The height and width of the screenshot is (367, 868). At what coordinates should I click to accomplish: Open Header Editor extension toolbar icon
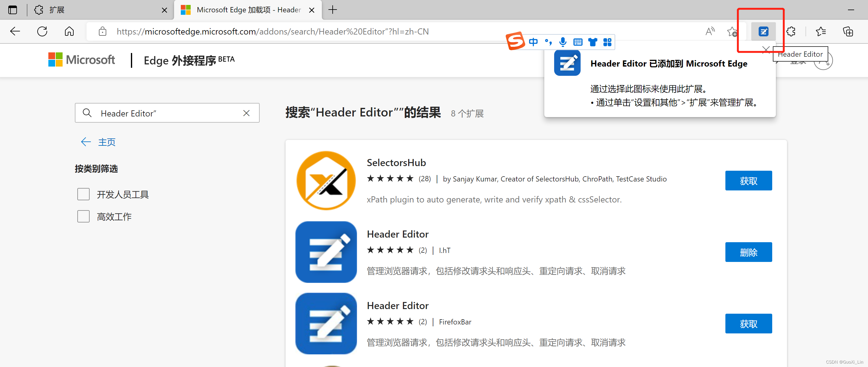763,31
